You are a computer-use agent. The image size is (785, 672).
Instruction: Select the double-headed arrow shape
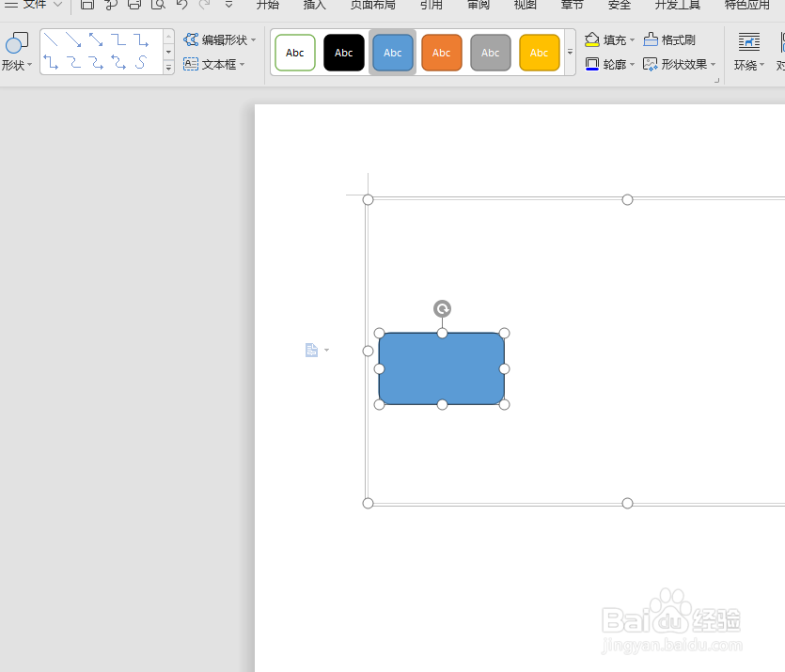pyautogui.click(x=96, y=39)
